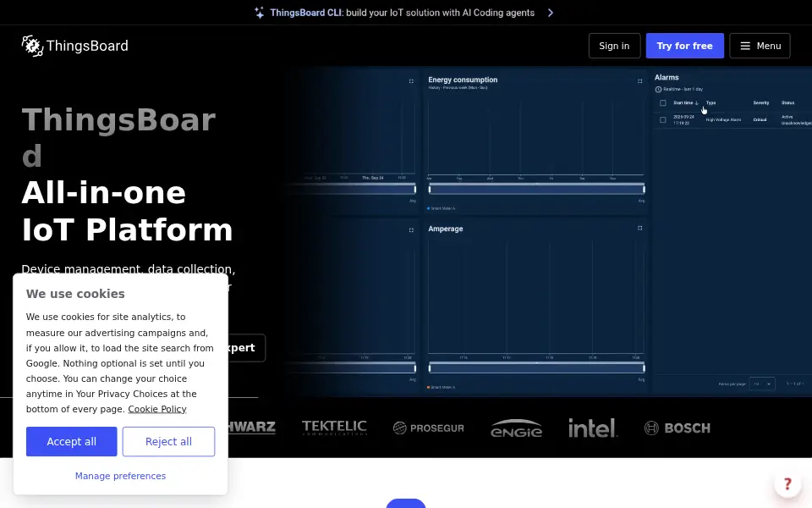The height and width of the screenshot is (508, 812).
Task: Click fullscreen icon of widget left of Energy consumption
Action: coord(411,81)
